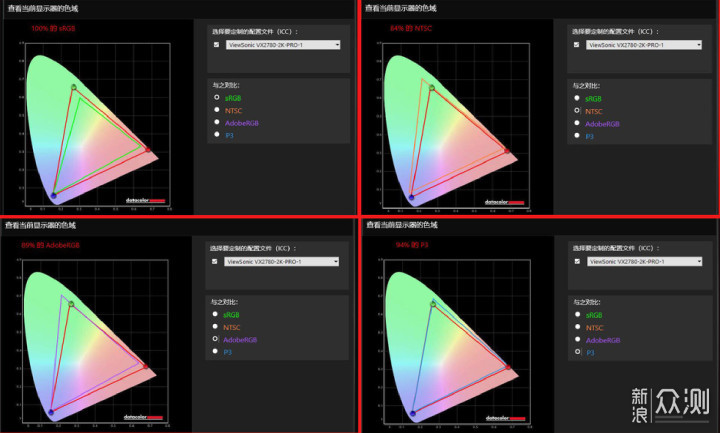Open ViewSonic VX2780-2K-PRO-1 dropdown in 84% NTSC panel
The height and width of the screenshot is (433, 720).
[643, 45]
